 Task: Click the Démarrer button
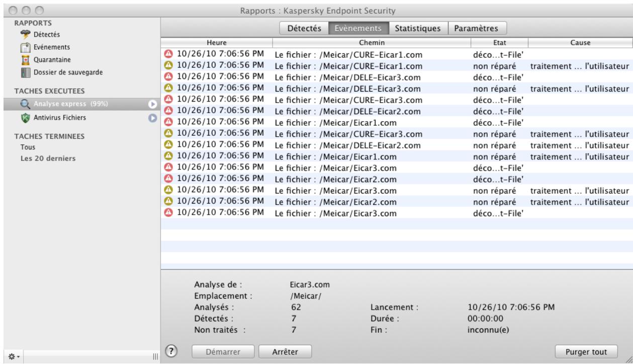coord(222,351)
